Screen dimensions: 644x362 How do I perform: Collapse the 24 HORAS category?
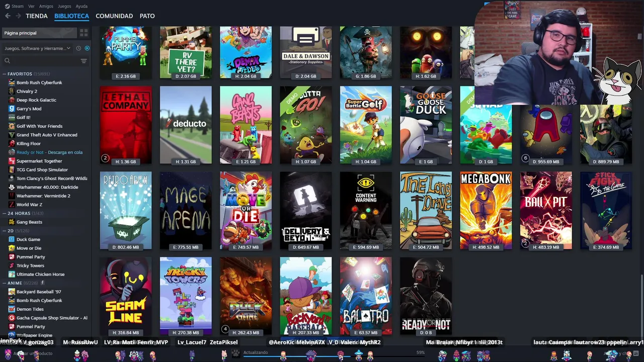point(4,213)
